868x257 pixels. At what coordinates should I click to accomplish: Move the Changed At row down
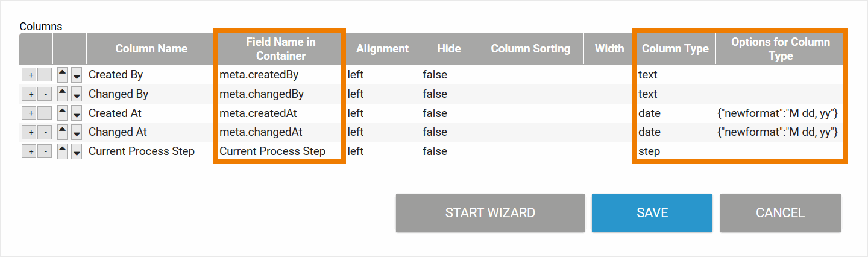77,133
